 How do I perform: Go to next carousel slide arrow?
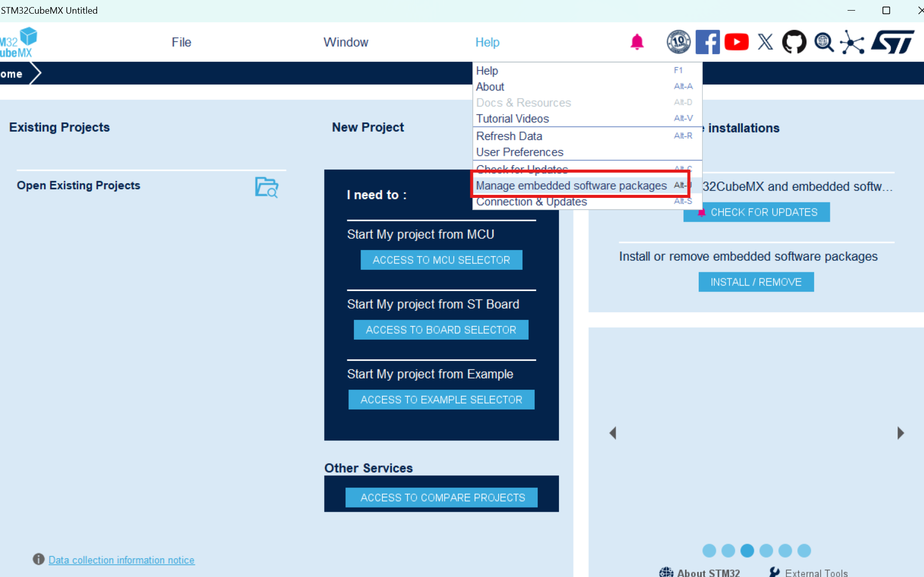[x=900, y=433]
